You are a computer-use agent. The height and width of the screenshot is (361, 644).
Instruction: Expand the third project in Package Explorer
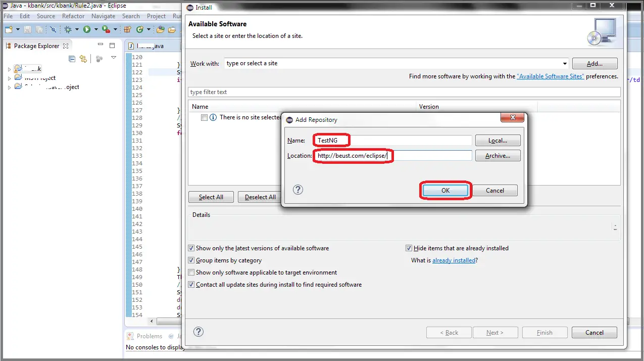point(9,87)
